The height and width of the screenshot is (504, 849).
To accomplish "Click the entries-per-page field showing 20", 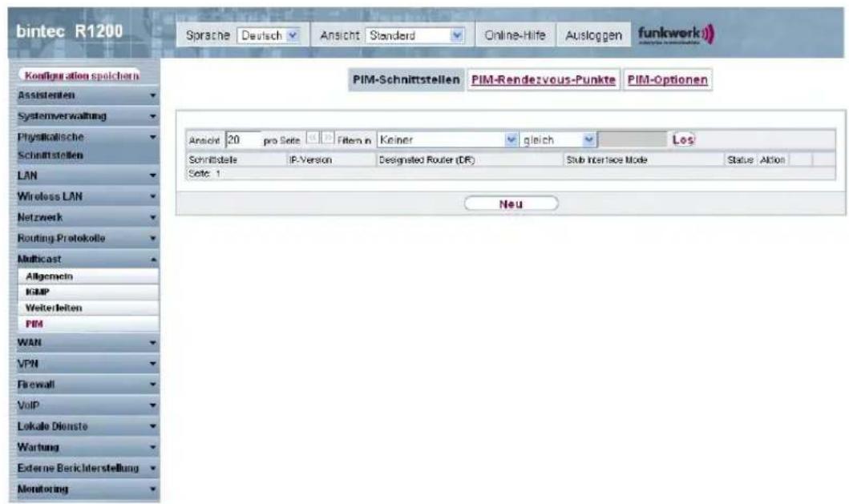I will coord(242,140).
